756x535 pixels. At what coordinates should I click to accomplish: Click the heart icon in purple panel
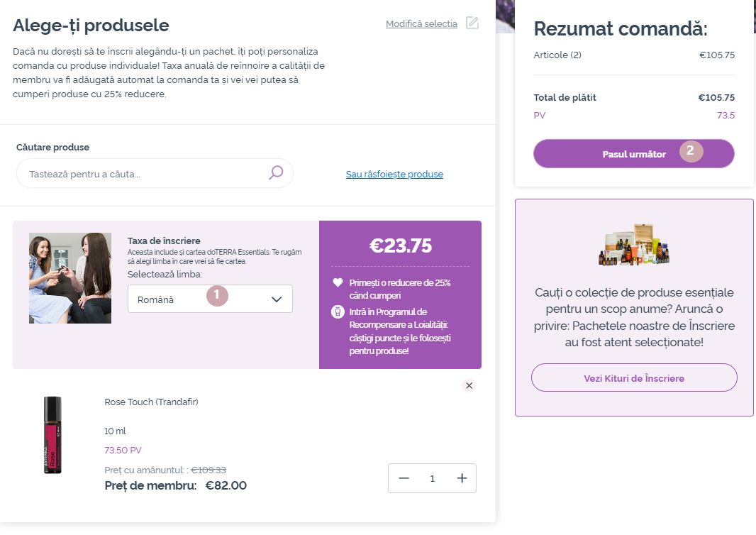[x=338, y=282]
